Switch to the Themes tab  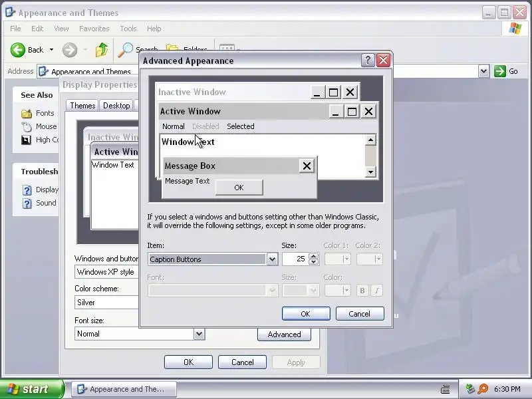(82, 106)
